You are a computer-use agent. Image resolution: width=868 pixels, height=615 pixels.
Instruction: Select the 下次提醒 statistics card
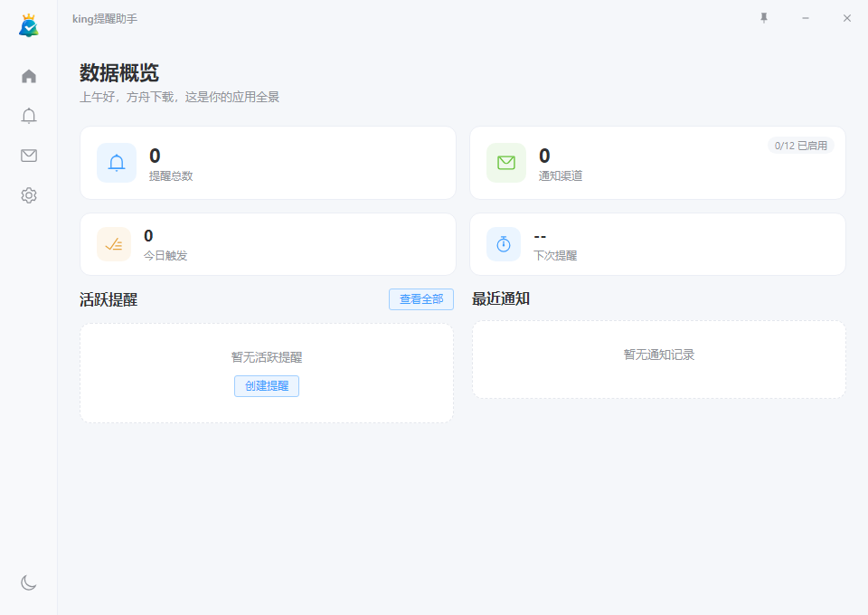pyautogui.click(x=657, y=244)
